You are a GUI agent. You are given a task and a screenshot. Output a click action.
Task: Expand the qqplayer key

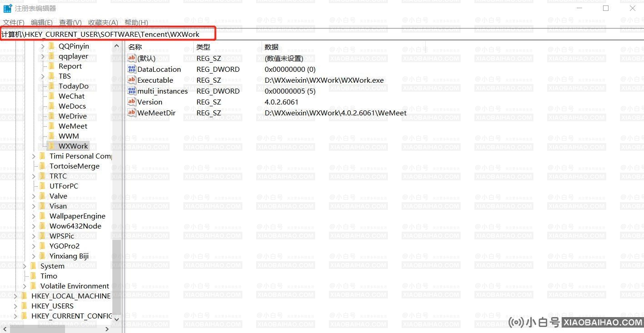coord(43,56)
